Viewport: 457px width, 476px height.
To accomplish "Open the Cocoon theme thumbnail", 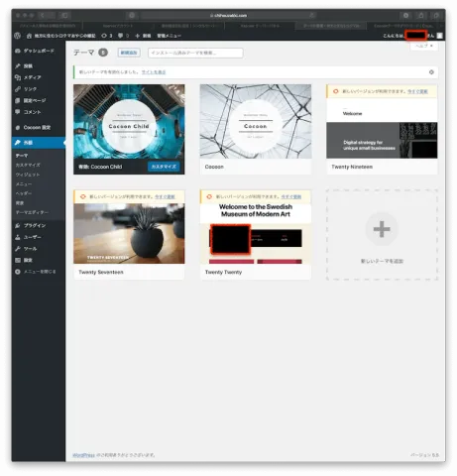I will coord(256,122).
